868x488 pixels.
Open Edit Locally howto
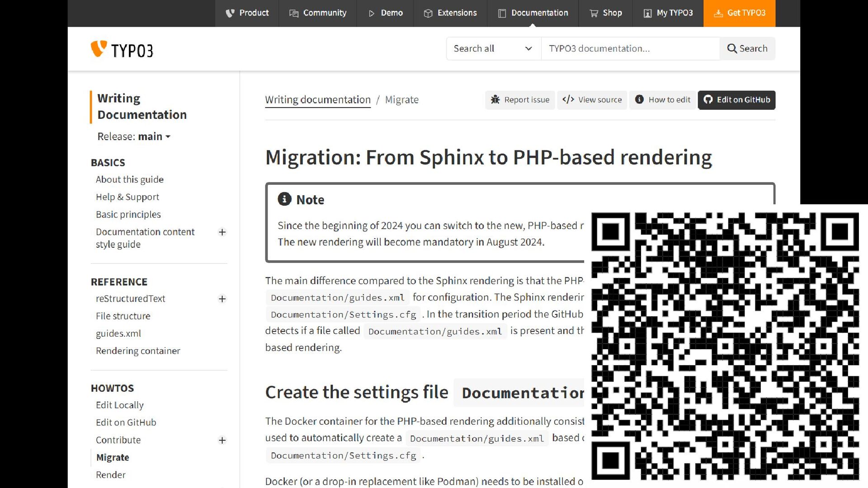coord(120,405)
